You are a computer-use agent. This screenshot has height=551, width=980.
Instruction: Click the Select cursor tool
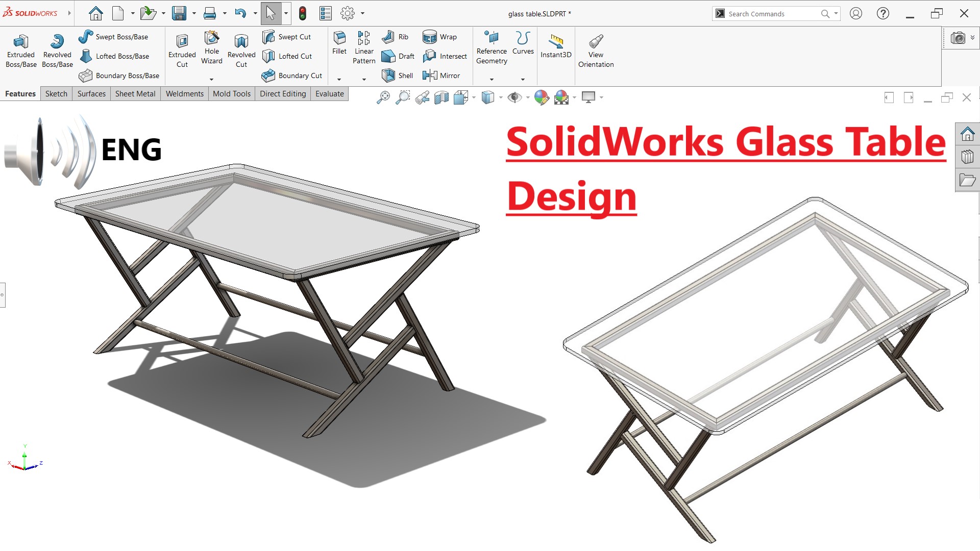pos(271,13)
